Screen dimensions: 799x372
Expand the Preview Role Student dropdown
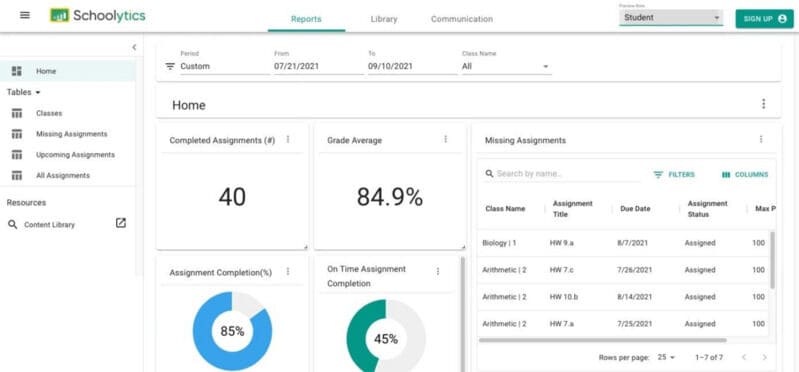671,17
